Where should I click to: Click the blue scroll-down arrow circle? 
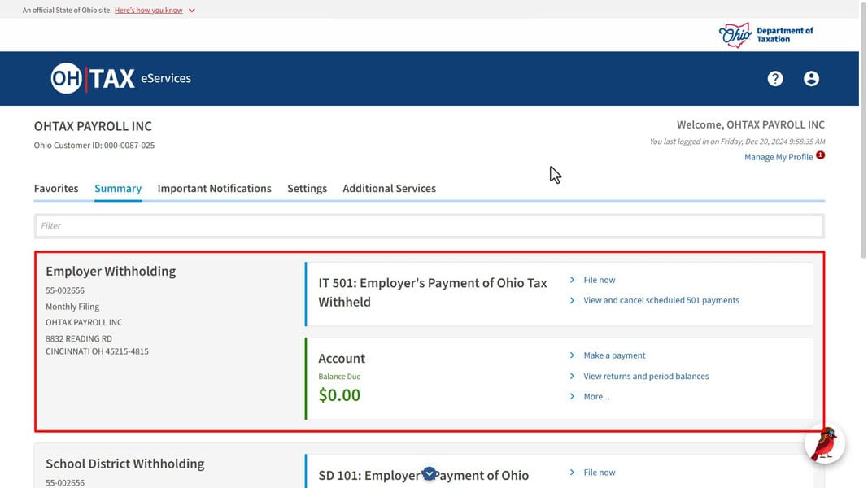pyautogui.click(x=429, y=474)
